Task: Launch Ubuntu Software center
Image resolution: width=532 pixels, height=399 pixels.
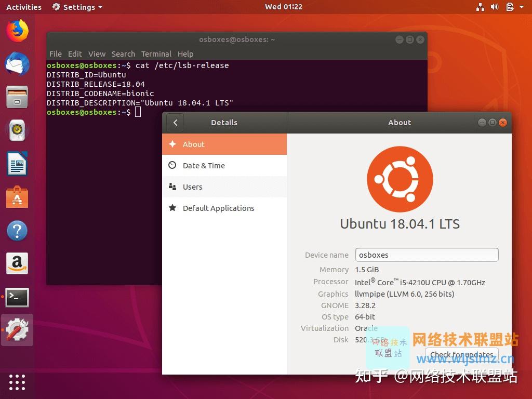Action: pos(17,197)
